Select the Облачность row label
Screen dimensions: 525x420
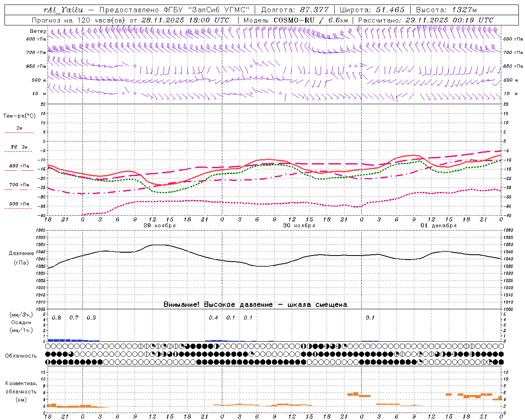(x=21, y=356)
